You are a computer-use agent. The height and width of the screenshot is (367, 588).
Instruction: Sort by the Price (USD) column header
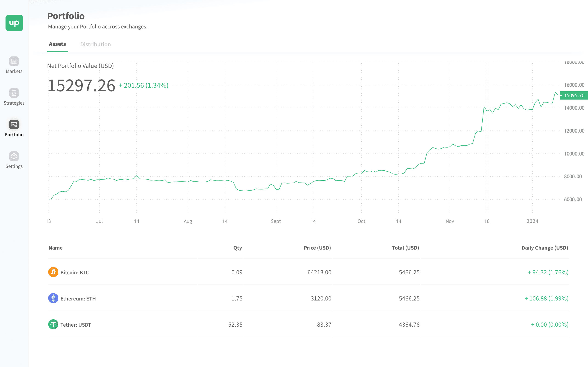317,248
